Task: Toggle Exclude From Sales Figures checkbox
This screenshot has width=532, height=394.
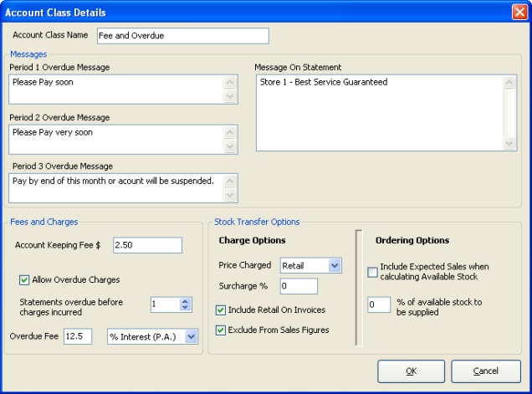Action: [221, 330]
